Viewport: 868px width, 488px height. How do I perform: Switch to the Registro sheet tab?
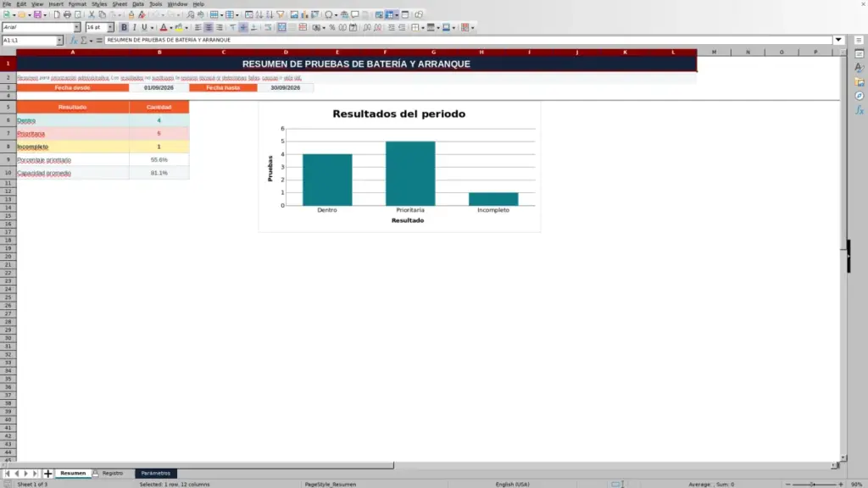113,474
